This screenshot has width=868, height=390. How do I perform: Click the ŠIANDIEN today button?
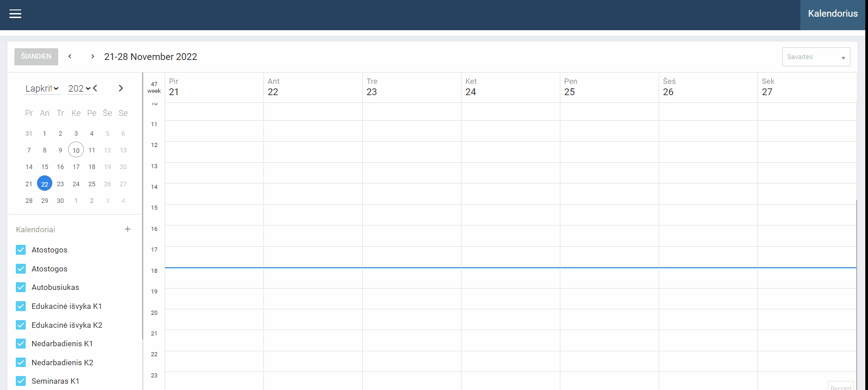36,56
